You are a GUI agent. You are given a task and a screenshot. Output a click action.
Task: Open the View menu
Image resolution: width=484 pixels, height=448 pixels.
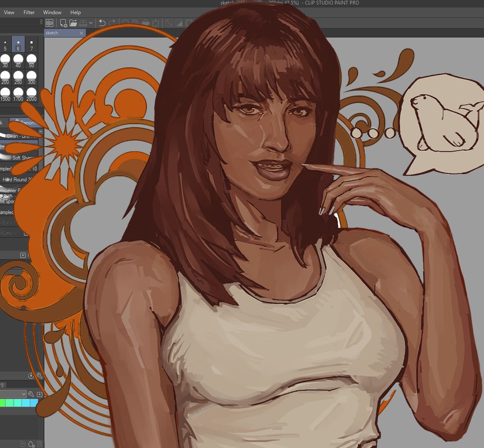tap(9, 12)
